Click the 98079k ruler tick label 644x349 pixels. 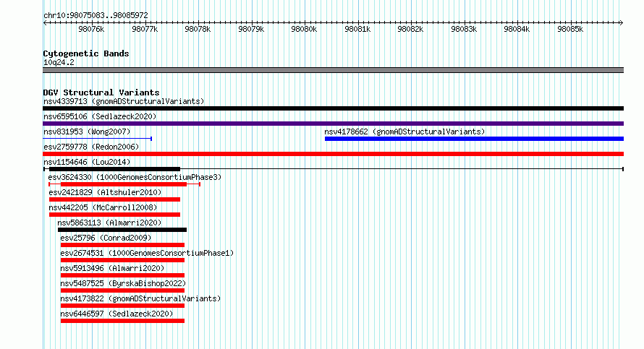pyautogui.click(x=251, y=29)
